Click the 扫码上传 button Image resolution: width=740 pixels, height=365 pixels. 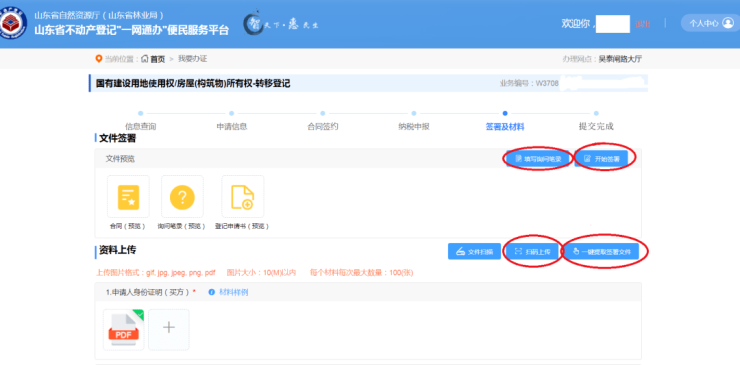pos(533,252)
